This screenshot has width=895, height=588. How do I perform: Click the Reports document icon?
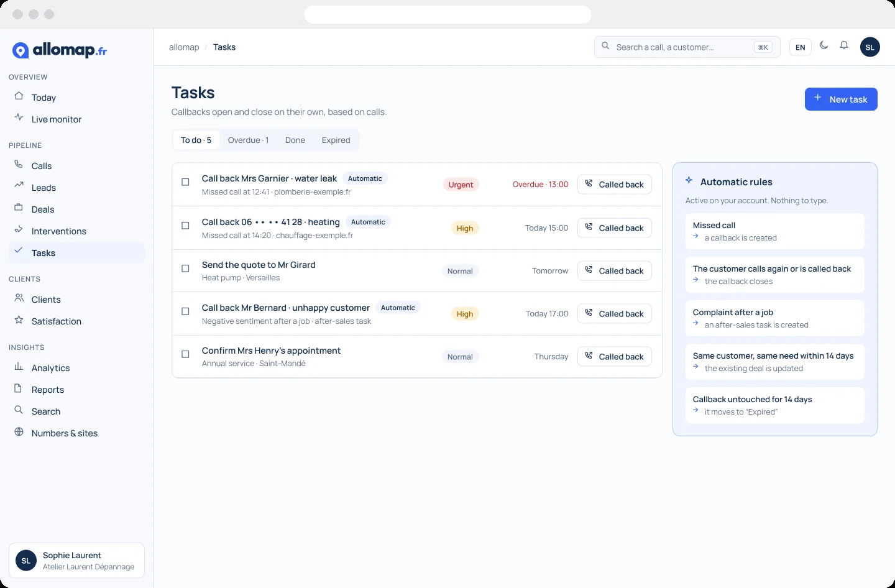pyautogui.click(x=19, y=388)
